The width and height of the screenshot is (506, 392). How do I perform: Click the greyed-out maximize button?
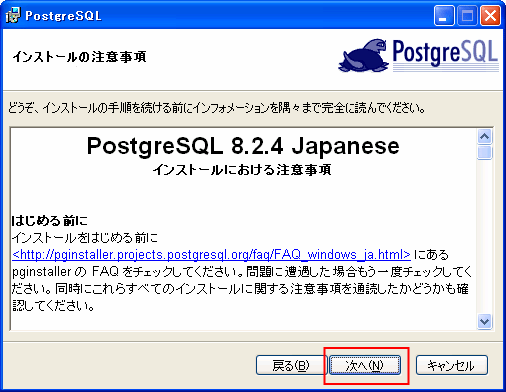coord(467,16)
